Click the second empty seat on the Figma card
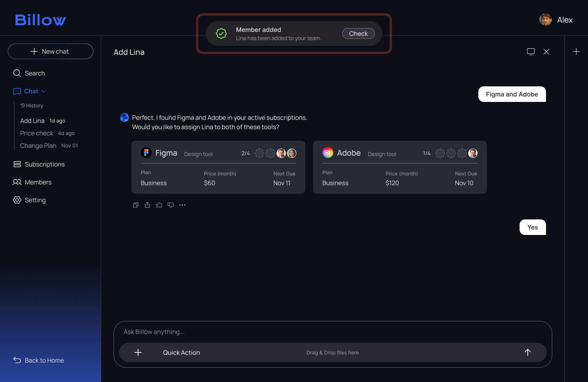The height and width of the screenshot is (382, 588). coord(270,153)
